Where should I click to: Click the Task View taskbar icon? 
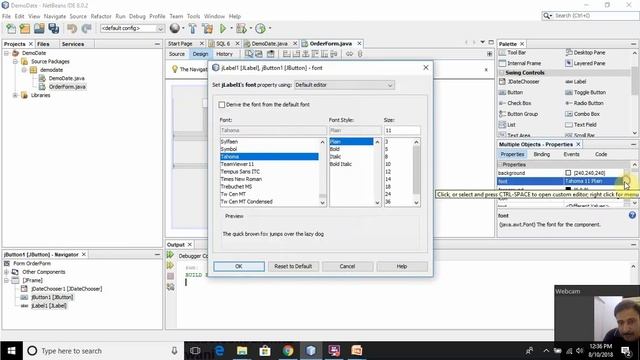196,351
